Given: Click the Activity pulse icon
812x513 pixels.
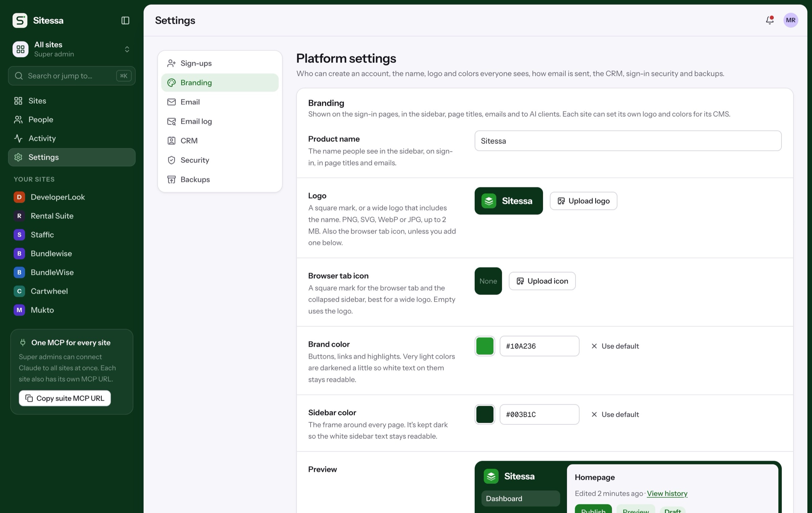Looking at the screenshot, I should pos(18,138).
